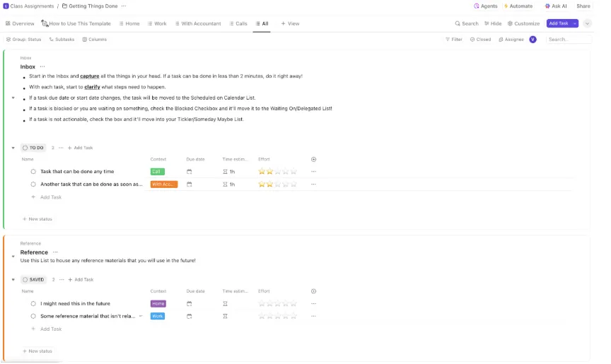Image resolution: width=611 pixels, height=364 pixels.
Task: Collapse the TO DO status group
Action: tap(13, 148)
